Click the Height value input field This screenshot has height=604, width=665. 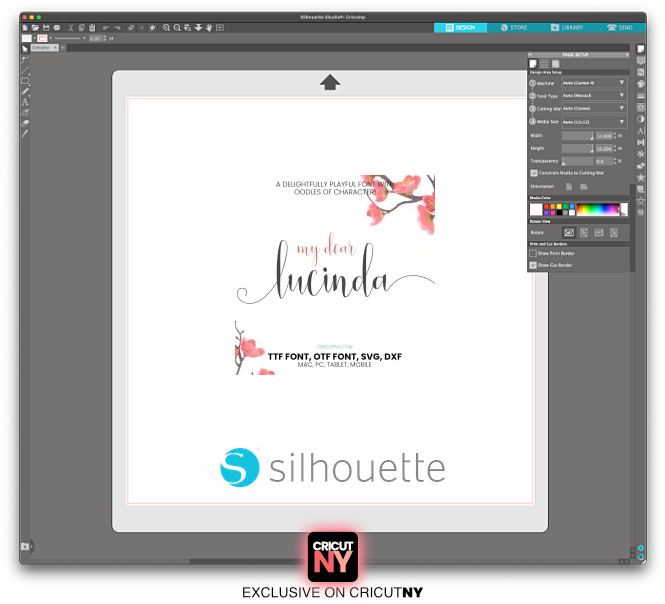[x=604, y=148]
